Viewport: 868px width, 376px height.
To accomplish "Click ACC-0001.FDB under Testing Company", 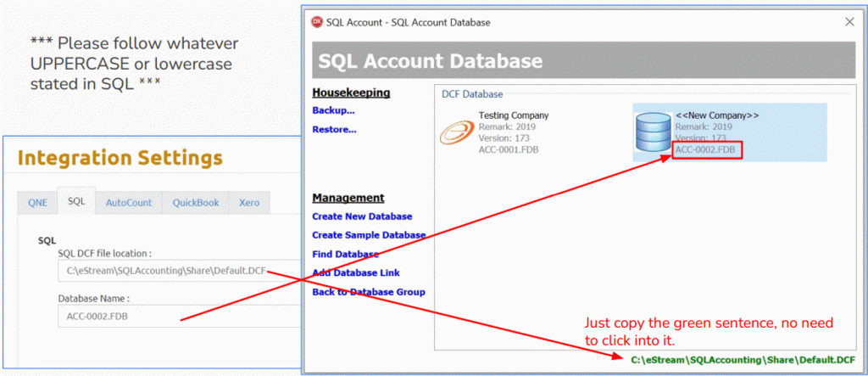I will [509, 149].
